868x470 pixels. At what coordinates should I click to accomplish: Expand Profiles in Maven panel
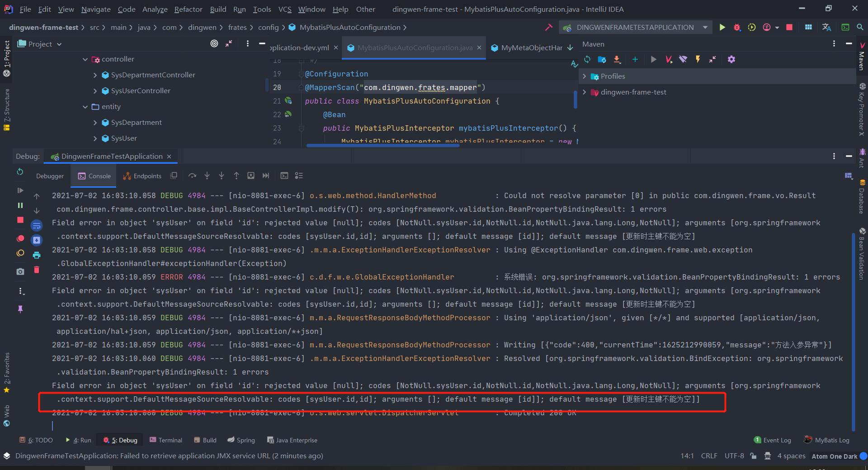click(x=585, y=76)
